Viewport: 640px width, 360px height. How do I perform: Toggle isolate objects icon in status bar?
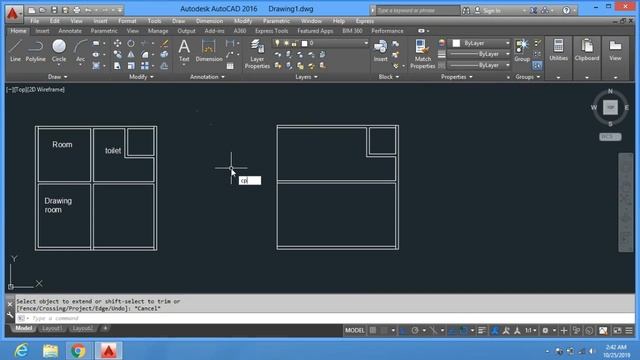pos(576,331)
